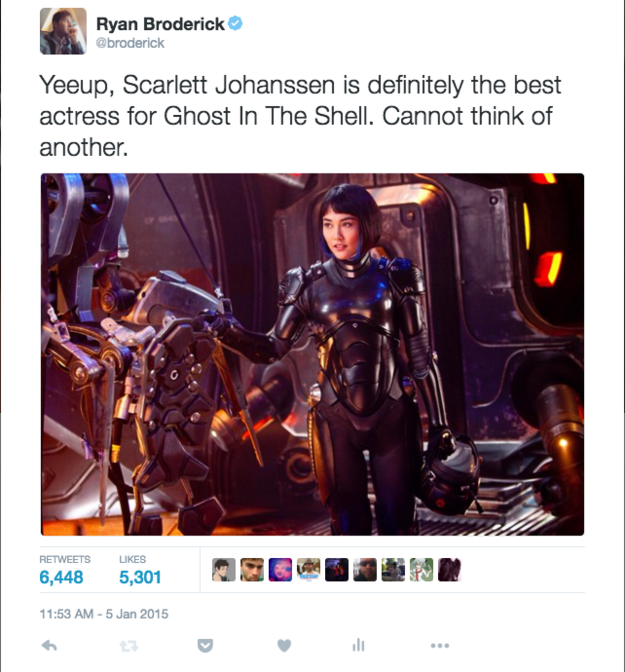Open the liker avatar with the cowboy hat
This screenshot has height=672, width=625.
(309, 570)
